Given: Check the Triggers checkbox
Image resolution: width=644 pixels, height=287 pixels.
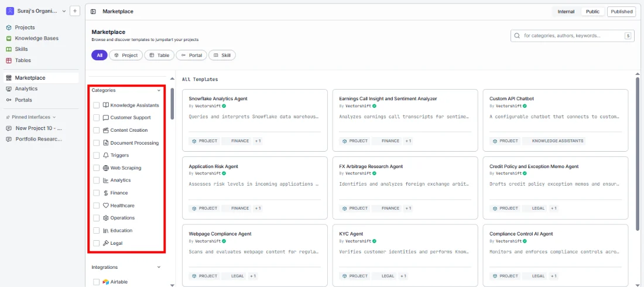Looking at the screenshot, I should pyautogui.click(x=96, y=155).
